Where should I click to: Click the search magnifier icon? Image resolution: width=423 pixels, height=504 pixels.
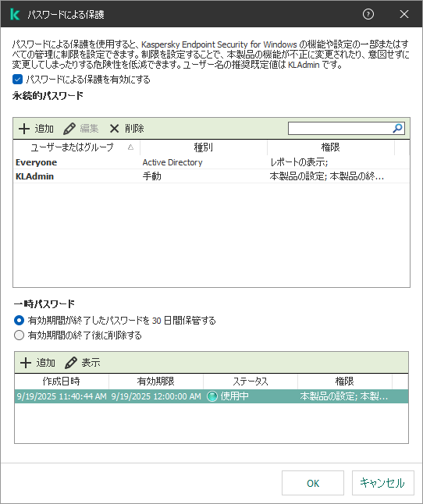tap(397, 128)
